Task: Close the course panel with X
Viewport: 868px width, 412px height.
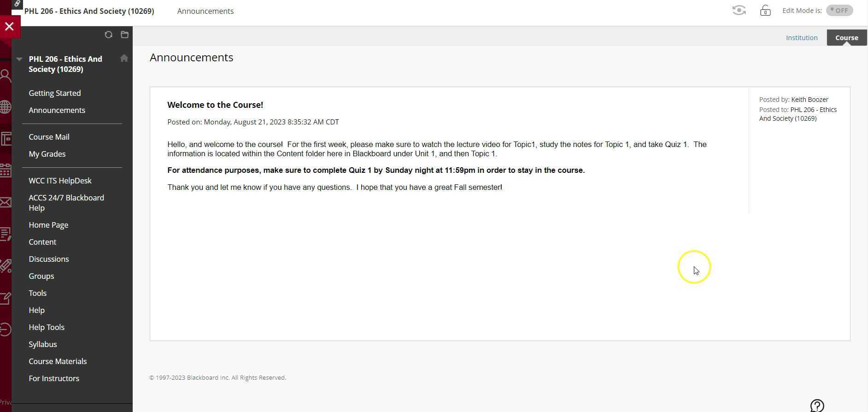Action: coord(9,27)
